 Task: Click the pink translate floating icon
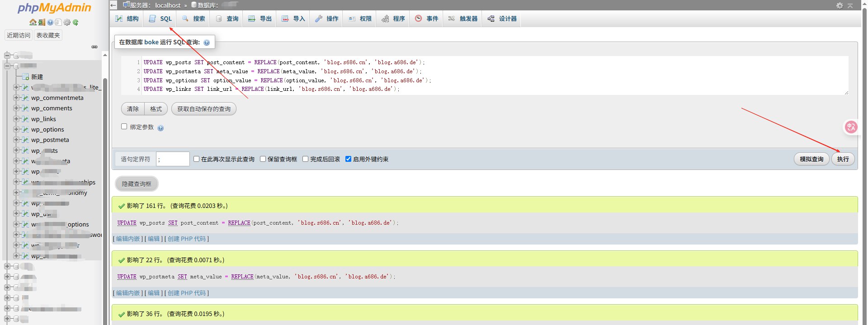coord(851,127)
